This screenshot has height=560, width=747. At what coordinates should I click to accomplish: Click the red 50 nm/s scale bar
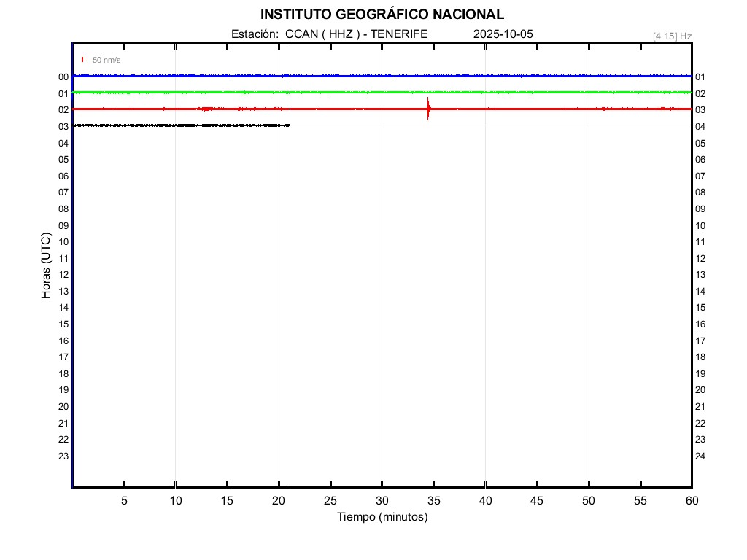point(82,60)
